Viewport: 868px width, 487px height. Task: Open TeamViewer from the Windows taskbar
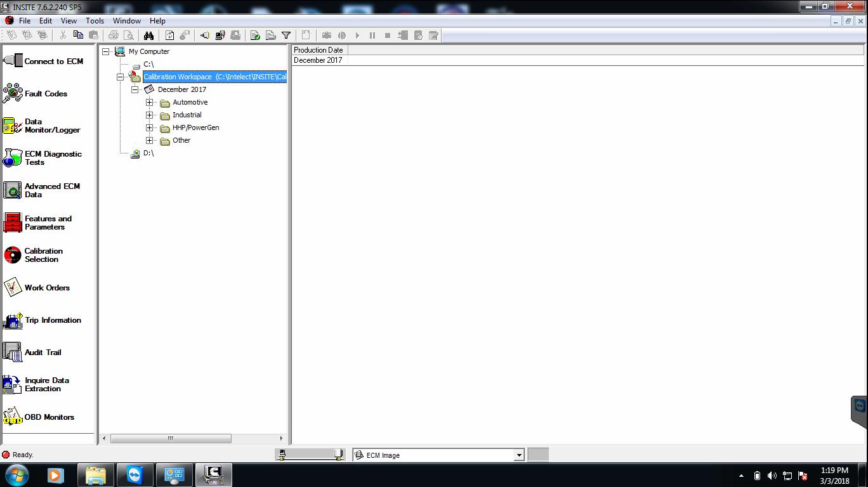(x=135, y=474)
